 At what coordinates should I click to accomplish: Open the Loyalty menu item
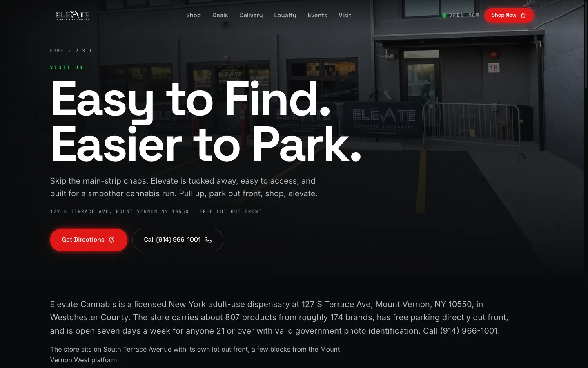pos(285,15)
